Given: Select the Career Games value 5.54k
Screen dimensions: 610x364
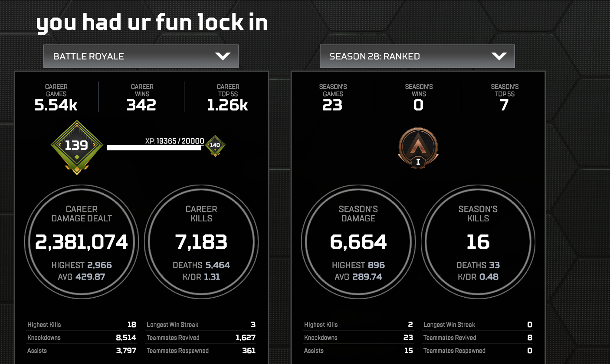Looking at the screenshot, I should [56, 105].
